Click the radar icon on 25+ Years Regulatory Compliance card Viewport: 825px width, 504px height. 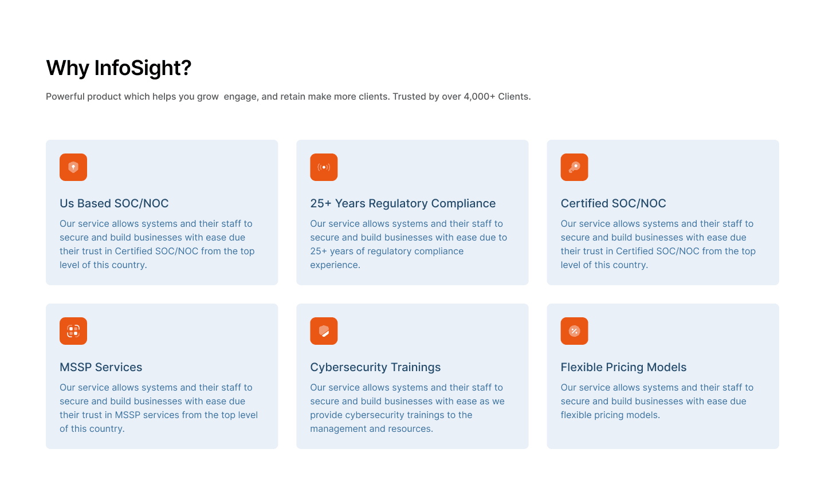[324, 167]
